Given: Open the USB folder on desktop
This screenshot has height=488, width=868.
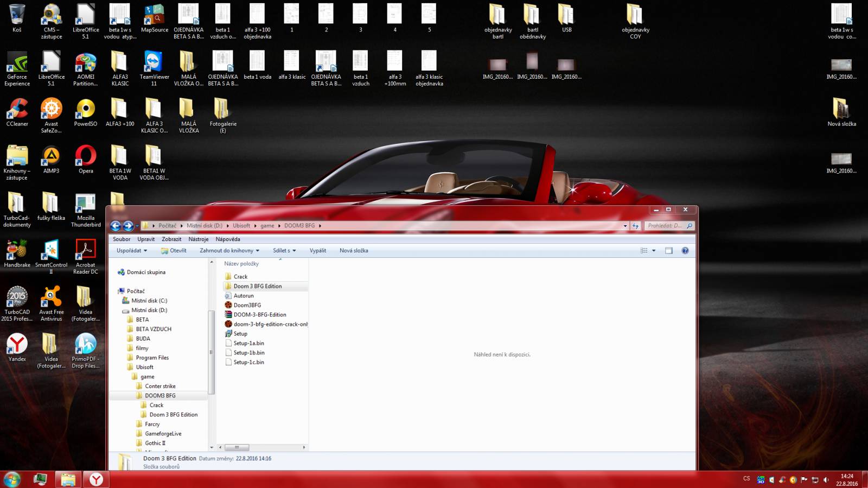Looking at the screenshot, I should (566, 18).
